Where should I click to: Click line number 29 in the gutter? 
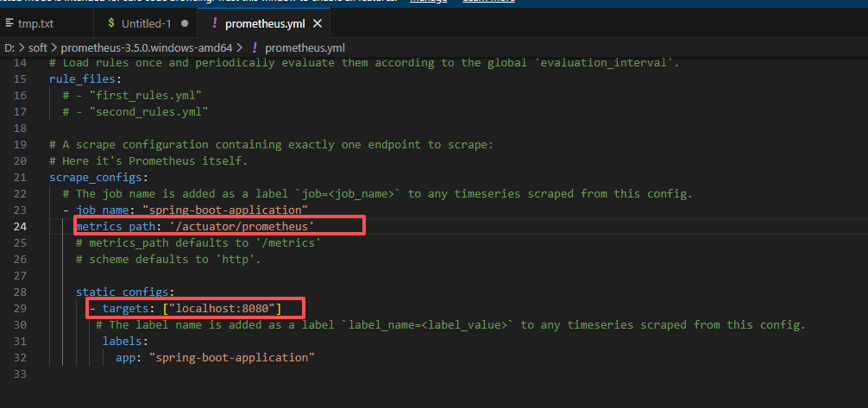(20, 308)
